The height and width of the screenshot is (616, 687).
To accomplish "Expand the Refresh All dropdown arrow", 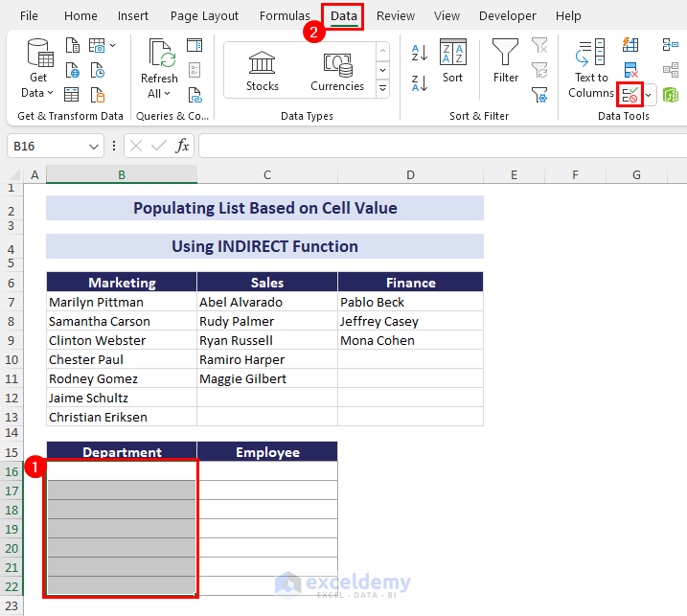I will click(x=167, y=93).
